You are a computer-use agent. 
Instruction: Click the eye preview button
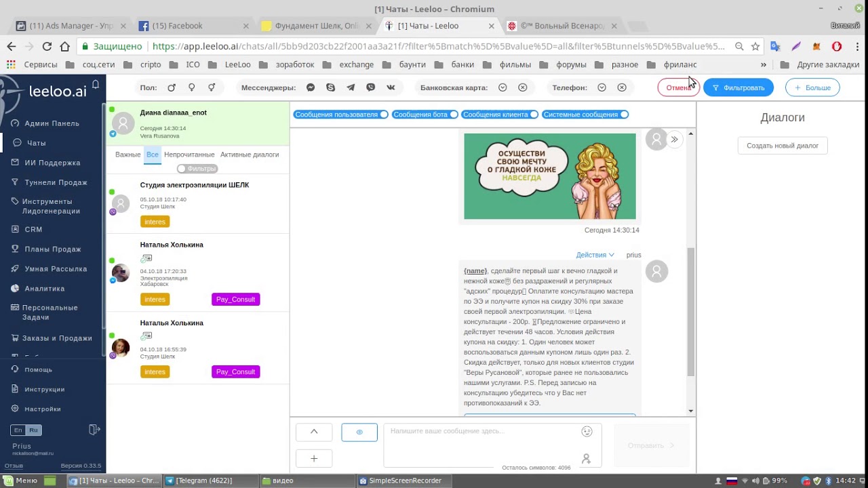click(359, 432)
